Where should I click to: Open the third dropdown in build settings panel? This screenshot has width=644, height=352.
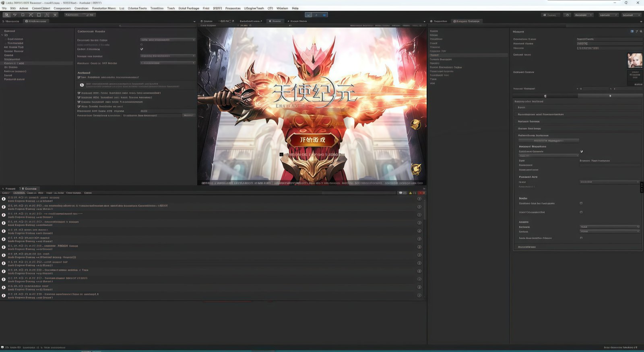pos(167,63)
